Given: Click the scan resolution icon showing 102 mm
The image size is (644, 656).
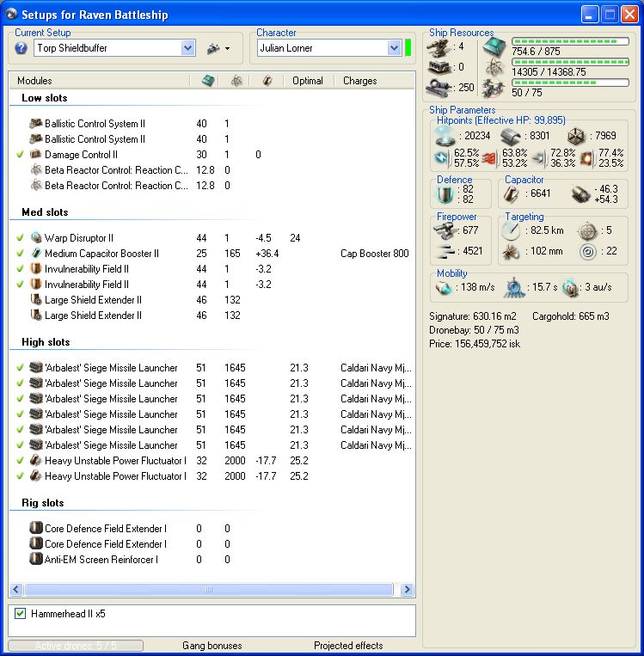Looking at the screenshot, I should [511, 252].
